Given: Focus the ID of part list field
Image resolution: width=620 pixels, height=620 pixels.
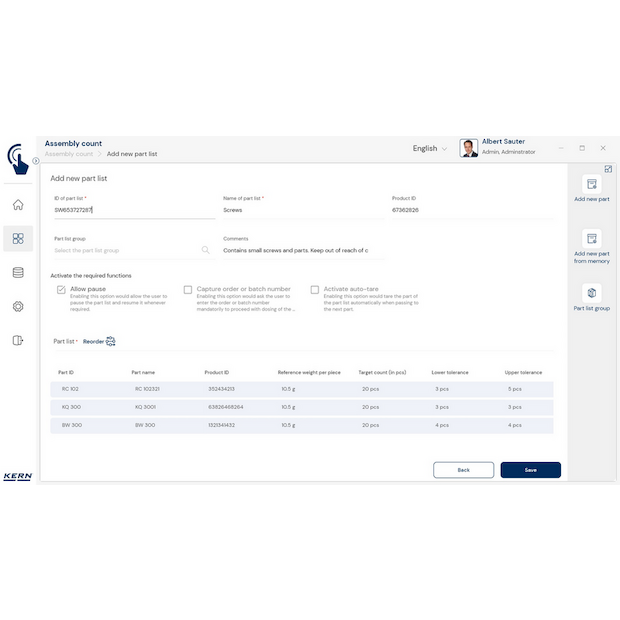Looking at the screenshot, I should [134, 210].
